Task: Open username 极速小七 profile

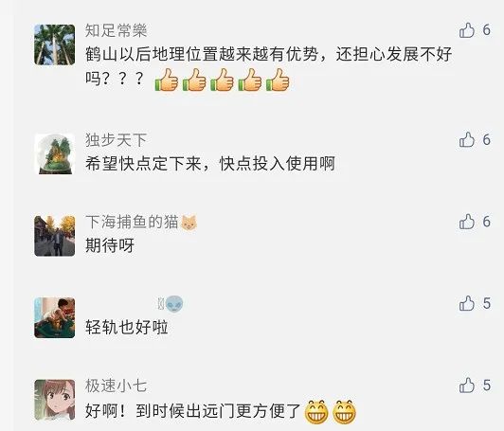Action: click(x=116, y=386)
